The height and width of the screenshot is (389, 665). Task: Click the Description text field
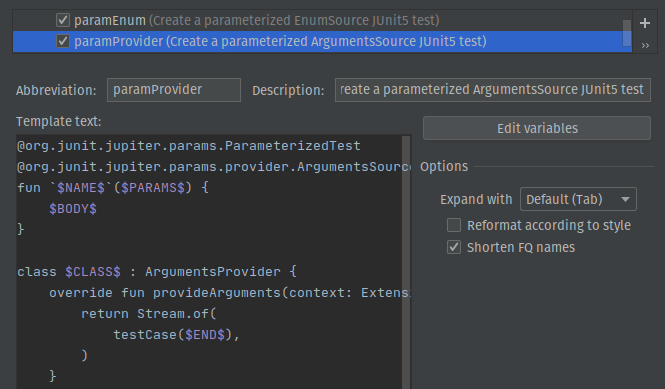click(x=493, y=90)
